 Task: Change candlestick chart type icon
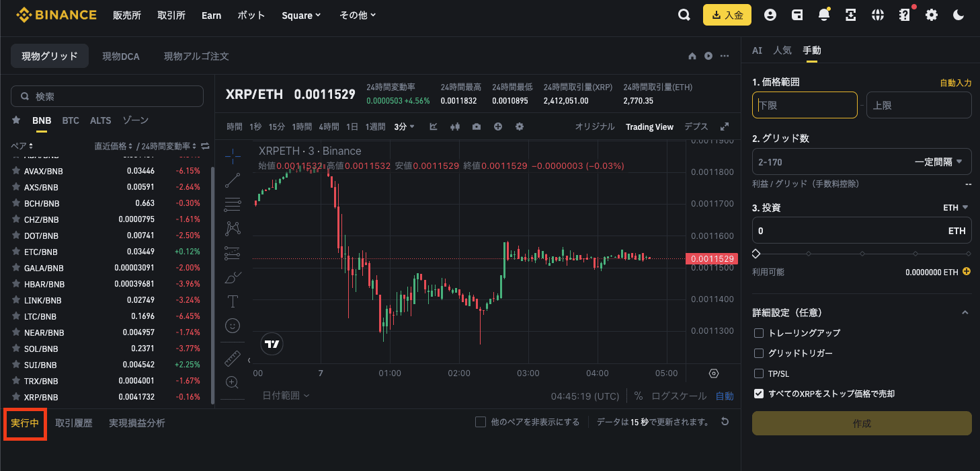[455, 126]
